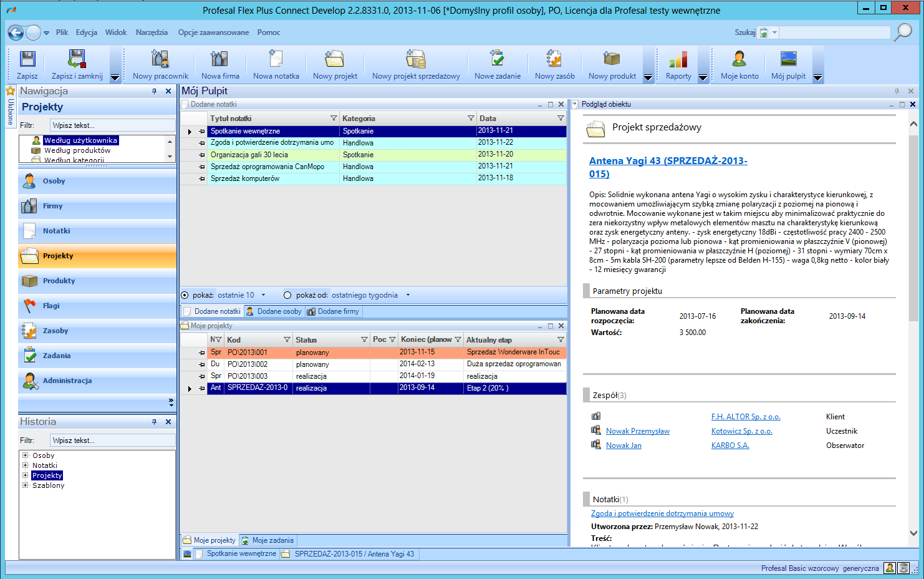The image size is (924, 579).
Task: Open Moje konto
Action: (x=739, y=59)
